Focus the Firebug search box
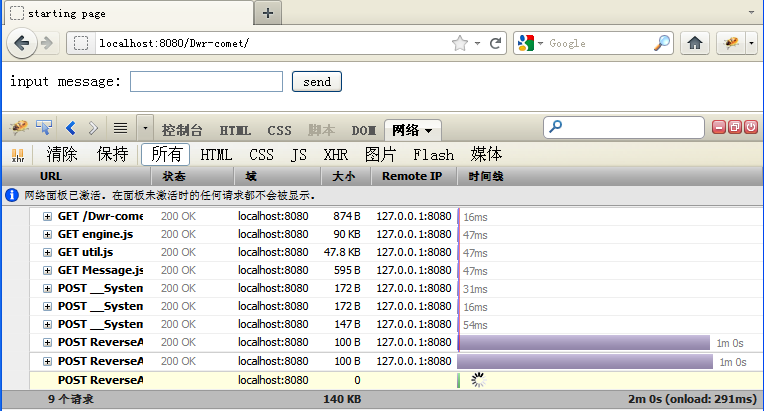Image resolution: width=764 pixels, height=411 pixels. coord(624,127)
